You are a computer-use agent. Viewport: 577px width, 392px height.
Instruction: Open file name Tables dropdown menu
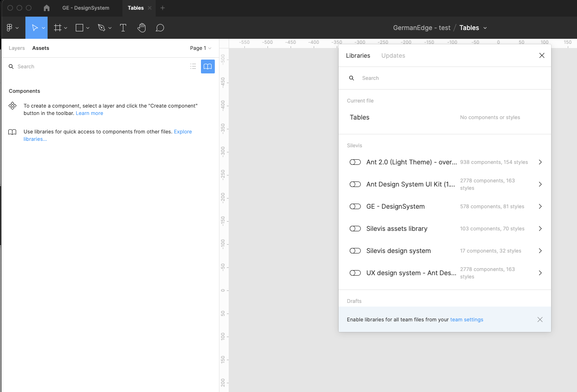pos(485,28)
